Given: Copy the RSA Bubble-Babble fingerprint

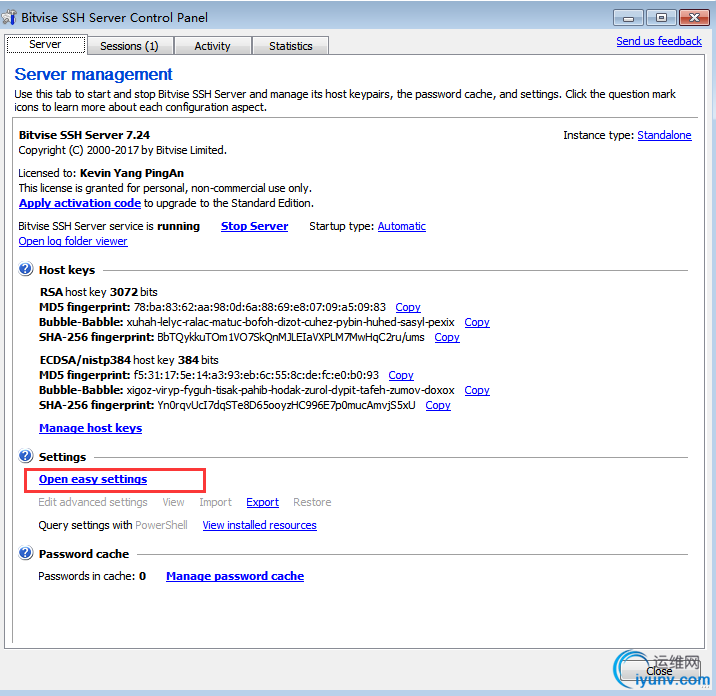Looking at the screenshot, I should (477, 322).
